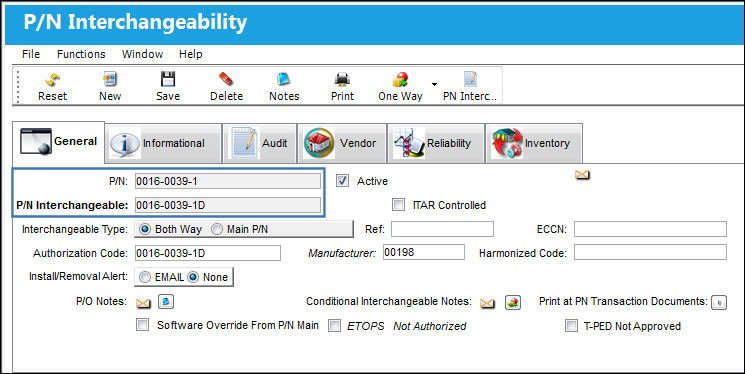Select the None alert radio button
Viewport: 745px width, 374px height.
click(x=192, y=277)
